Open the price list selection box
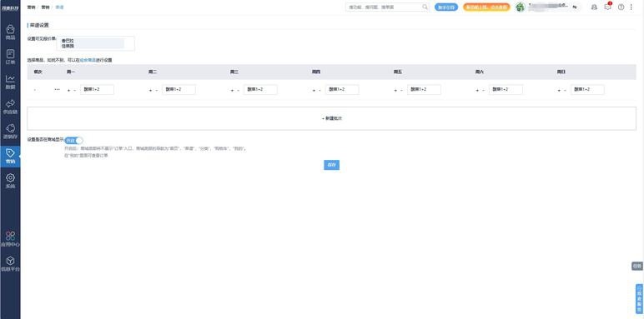Viewport: 644px width, 319px height. coord(96,43)
